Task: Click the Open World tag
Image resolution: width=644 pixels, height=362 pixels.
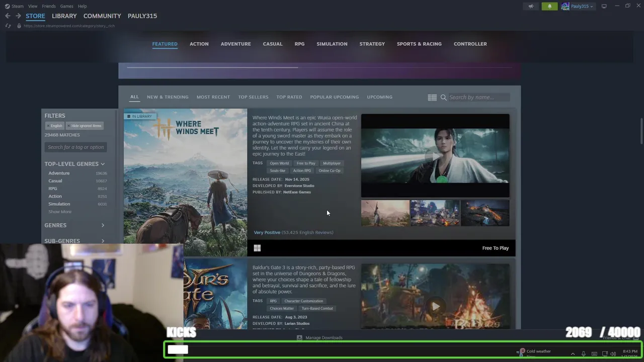Action: pyautogui.click(x=279, y=163)
